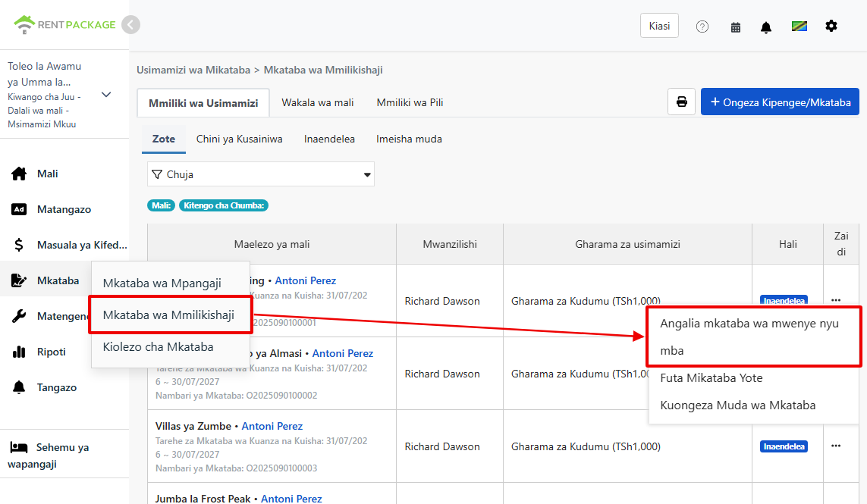The width and height of the screenshot is (867, 504).
Task: Select the Imeisha muda tab
Action: pos(409,139)
